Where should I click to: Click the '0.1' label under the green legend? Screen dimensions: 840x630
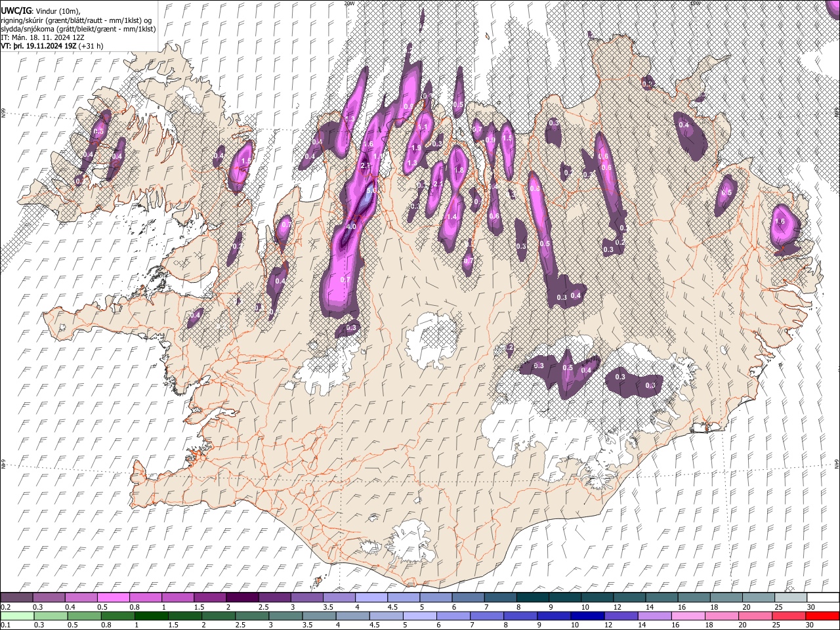click(5, 625)
